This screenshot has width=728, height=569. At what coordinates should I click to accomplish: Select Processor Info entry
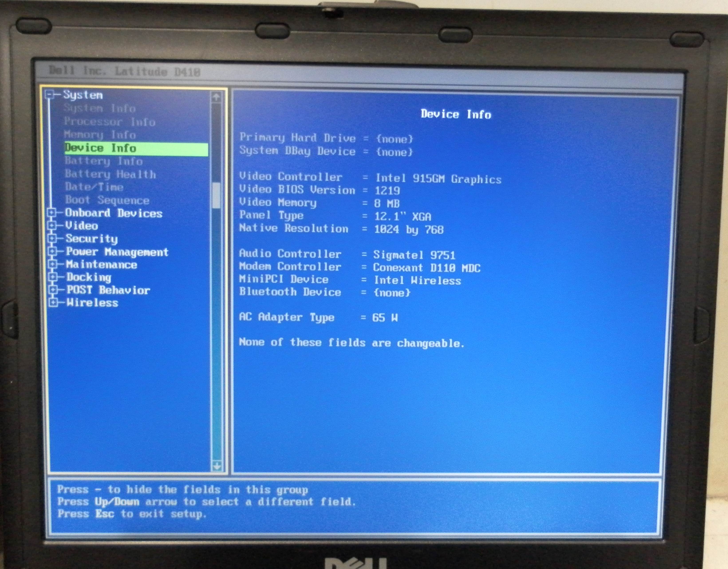point(110,122)
